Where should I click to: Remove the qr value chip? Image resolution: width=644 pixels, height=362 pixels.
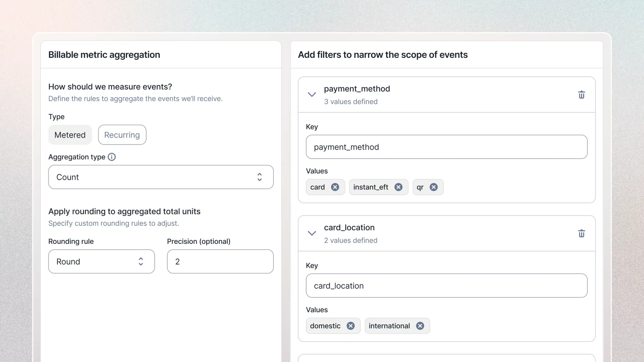tap(434, 187)
